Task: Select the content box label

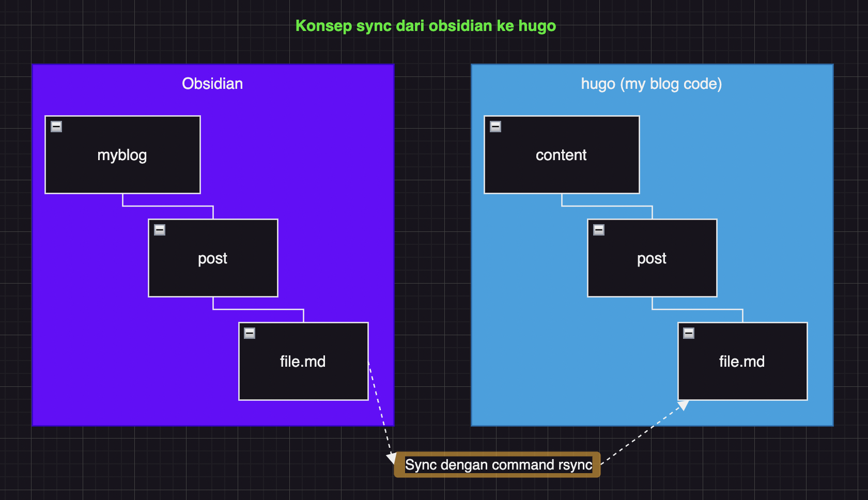Action: [561, 155]
